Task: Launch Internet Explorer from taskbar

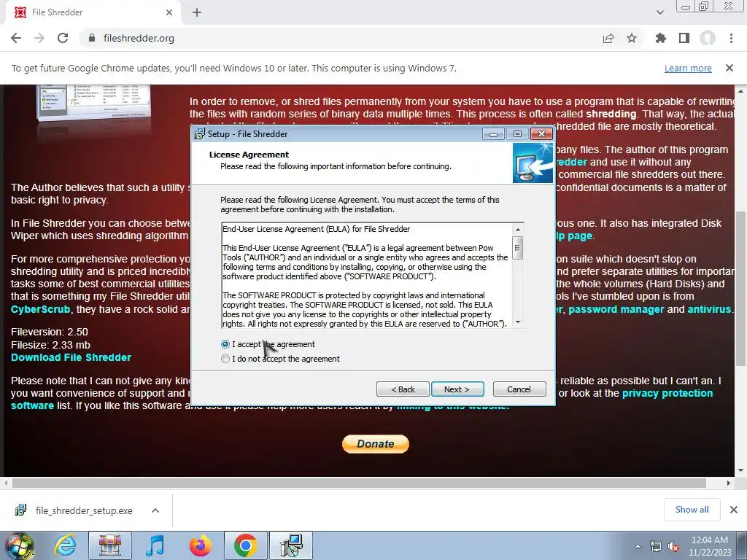Action: (x=65, y=545)
